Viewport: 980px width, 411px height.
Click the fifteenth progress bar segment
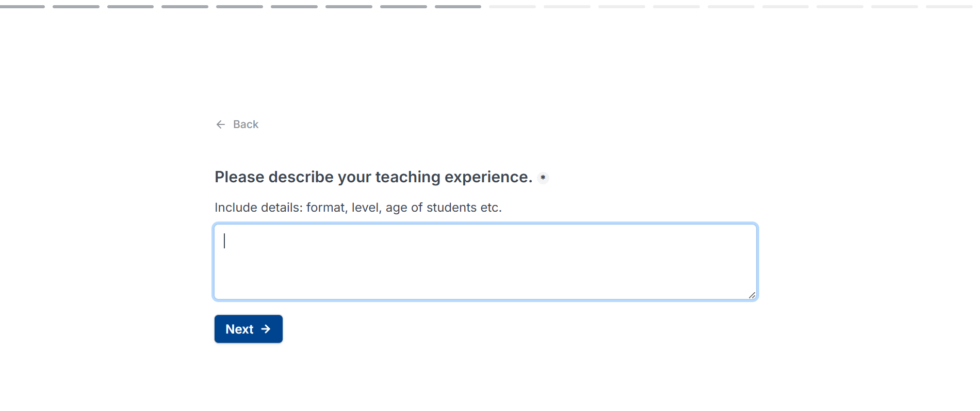coord(786,7)
